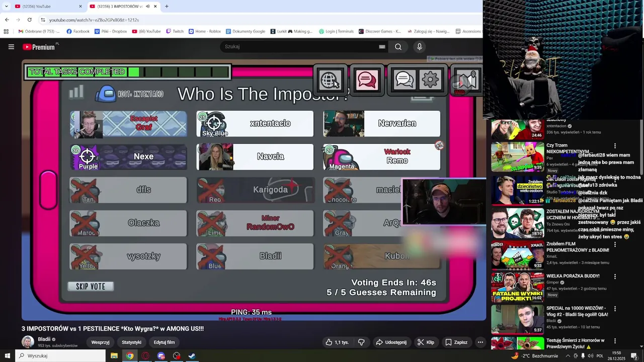This screenshot has width=644, height=362.
Task: Open Bladii channel avatar
Action: (x=28, y=342)
